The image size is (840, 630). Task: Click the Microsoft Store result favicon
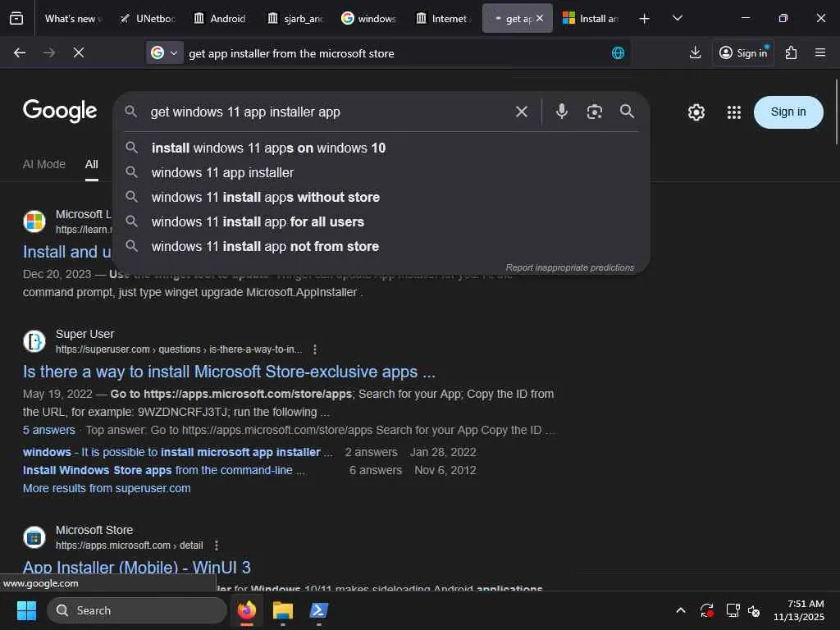pyautogui.click(x=34, y=536)
